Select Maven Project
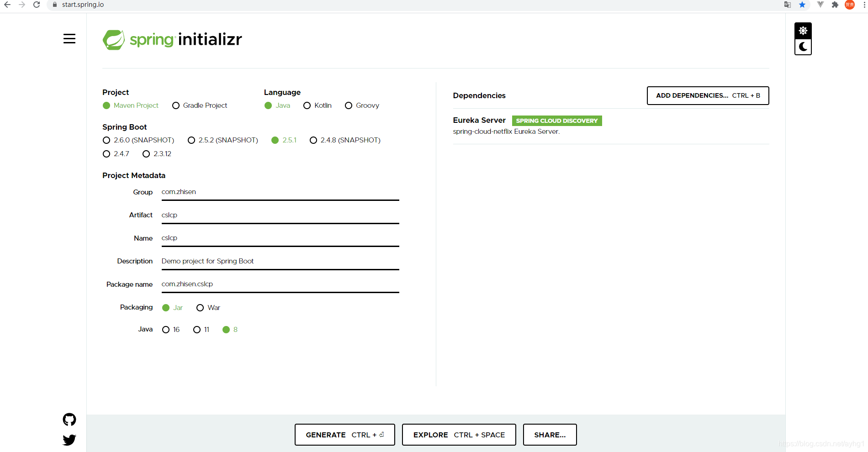This screenshot has width=868, height=452. pos(131,105)
